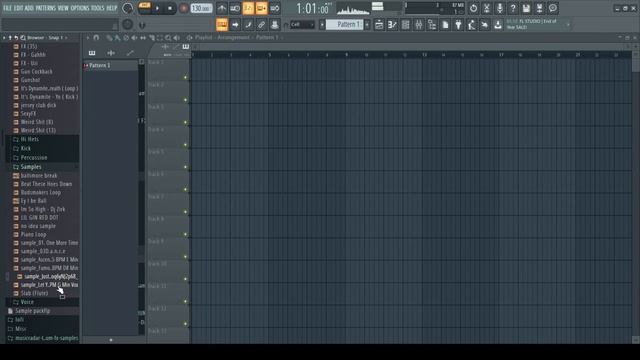Click the download content library icon
Image resolution: width=640 pixels, height=360 pixels.
pos(498,25)
